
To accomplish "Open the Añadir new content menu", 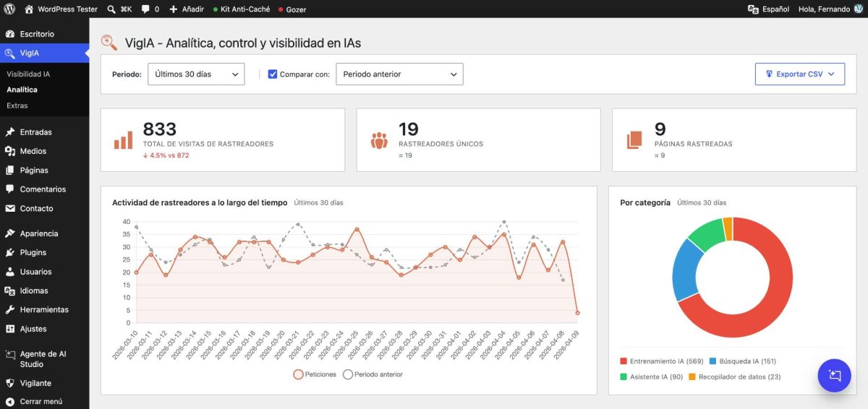I will (187, 9).
